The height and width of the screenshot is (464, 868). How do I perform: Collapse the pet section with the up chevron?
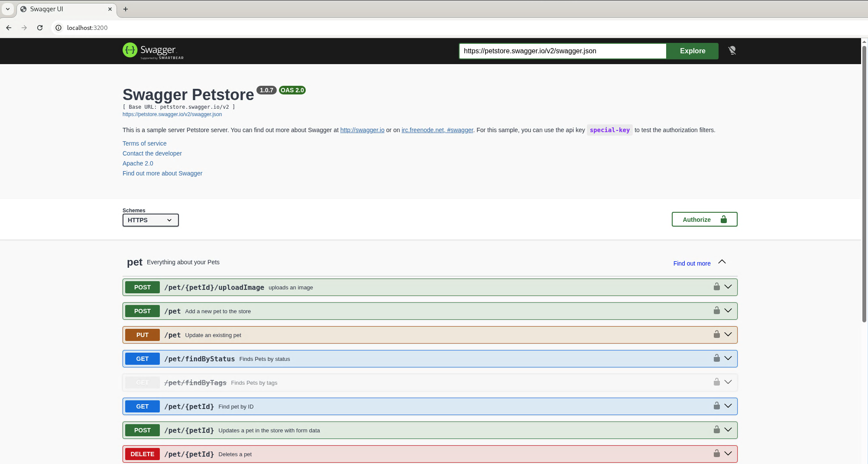pyautogui.click(x=722, y=262)
